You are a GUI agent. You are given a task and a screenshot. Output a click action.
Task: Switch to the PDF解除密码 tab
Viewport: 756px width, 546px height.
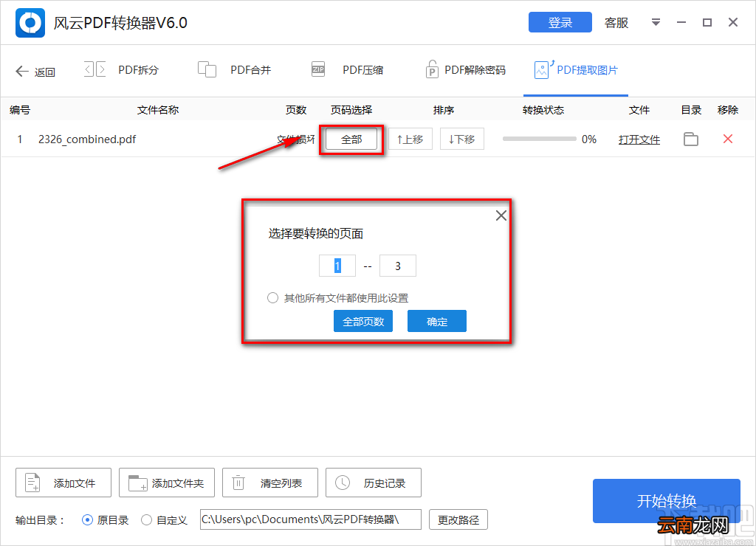(x=466, y=70)
